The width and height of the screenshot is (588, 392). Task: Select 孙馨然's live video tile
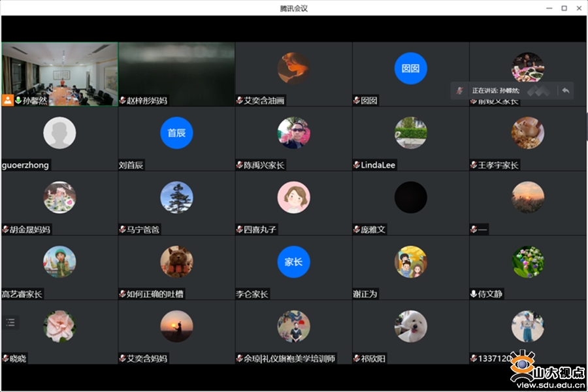pos(59,71)
